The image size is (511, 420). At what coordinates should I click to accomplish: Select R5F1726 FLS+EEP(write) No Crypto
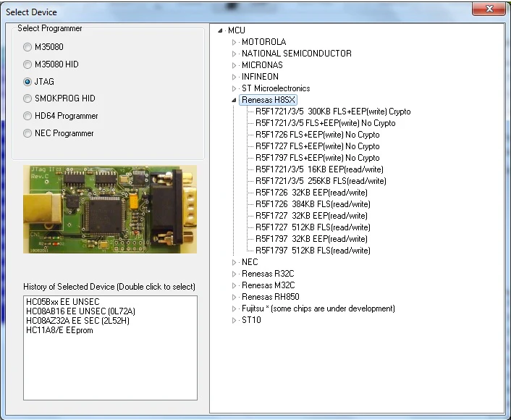click(x=318, y=135)
